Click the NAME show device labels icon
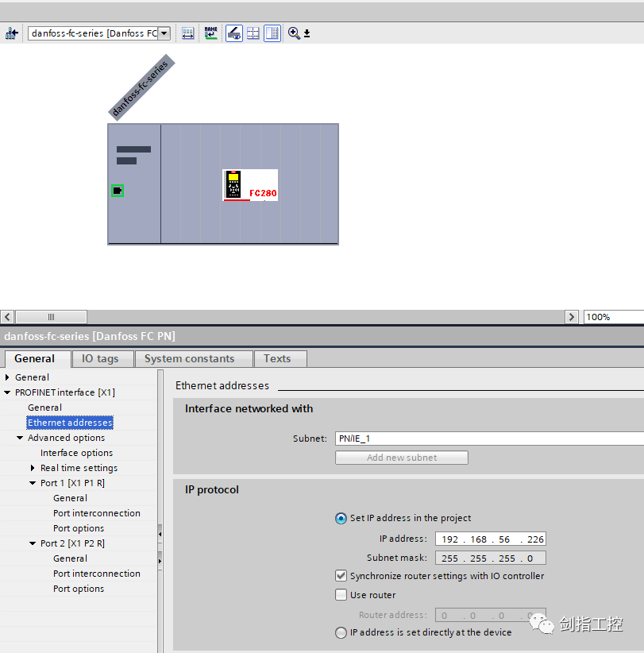The image size is (644, 653). (210, 33)
